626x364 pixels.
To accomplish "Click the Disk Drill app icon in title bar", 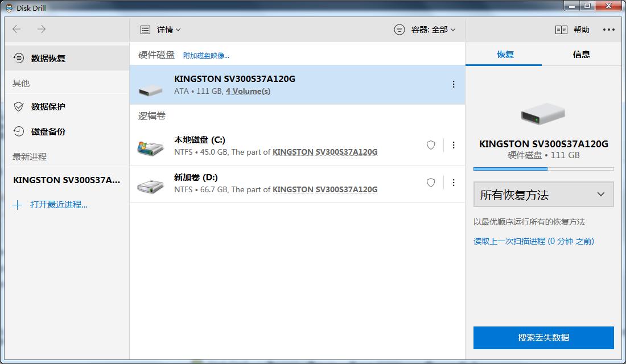I will 9,7.
